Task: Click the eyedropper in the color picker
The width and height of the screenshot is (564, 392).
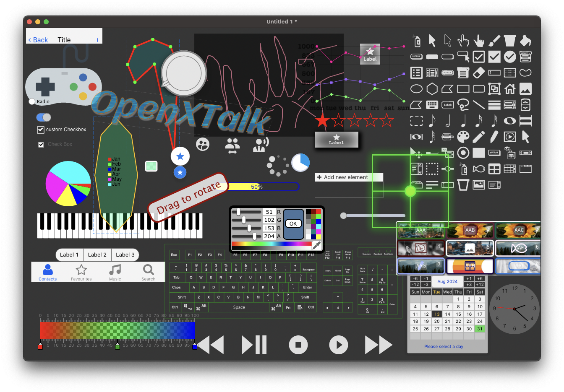Action: point(317,245)
